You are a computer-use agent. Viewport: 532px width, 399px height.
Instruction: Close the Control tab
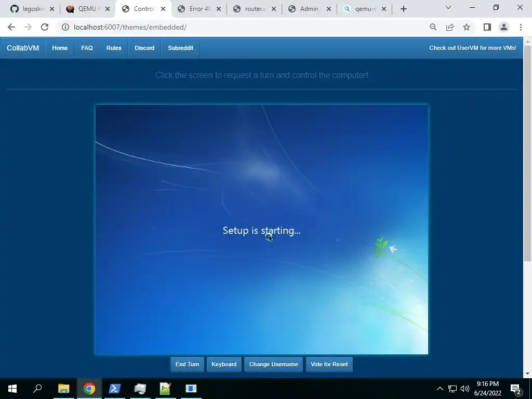click(163, 9)
